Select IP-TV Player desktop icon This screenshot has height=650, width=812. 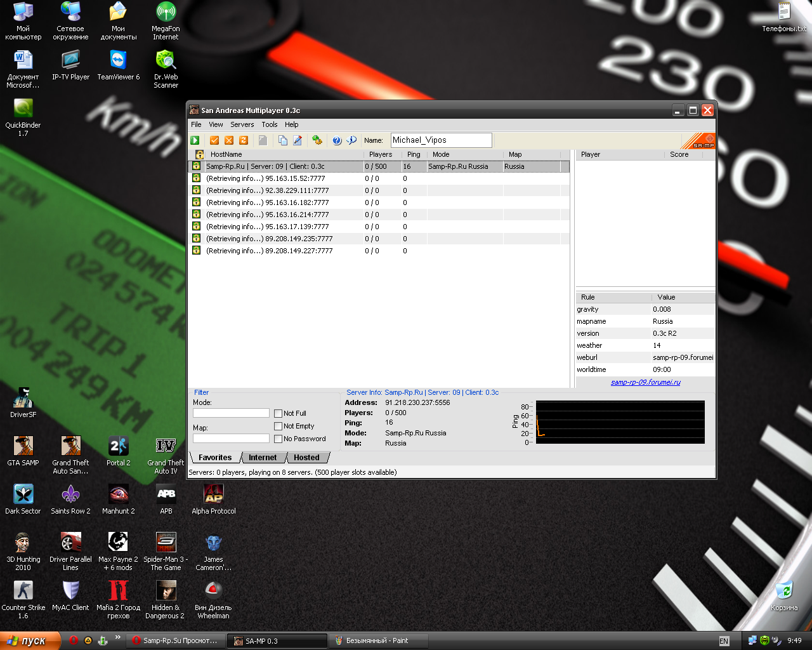click(x=70, y=65)
